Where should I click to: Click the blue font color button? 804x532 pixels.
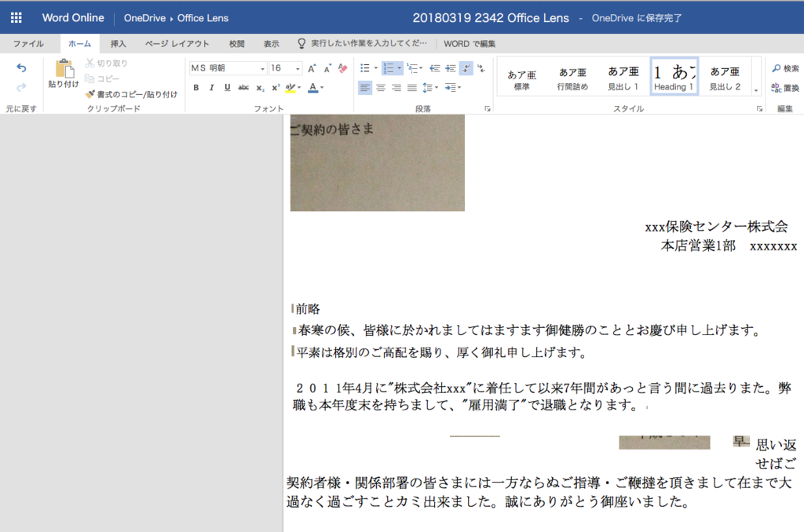[312, 88]
